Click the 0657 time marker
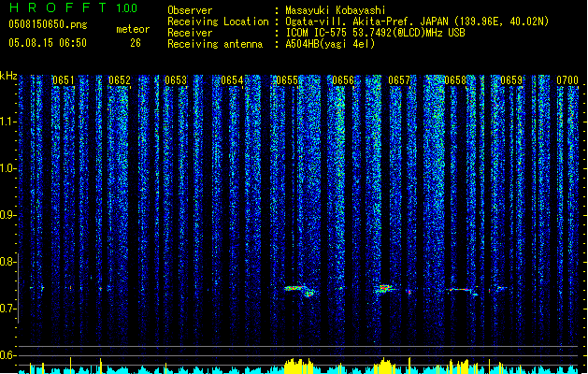Screen dimensions: 588x374 coord(399,80)
